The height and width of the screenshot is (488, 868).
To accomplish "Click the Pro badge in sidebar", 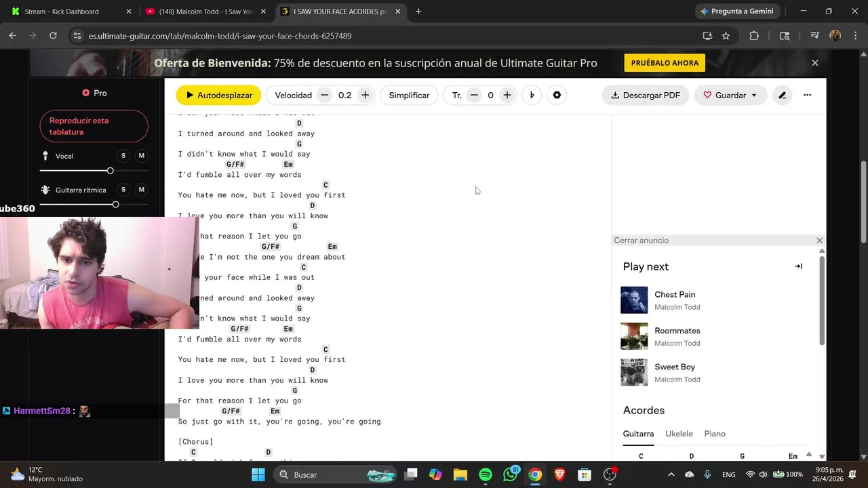I will click(94, 93).
